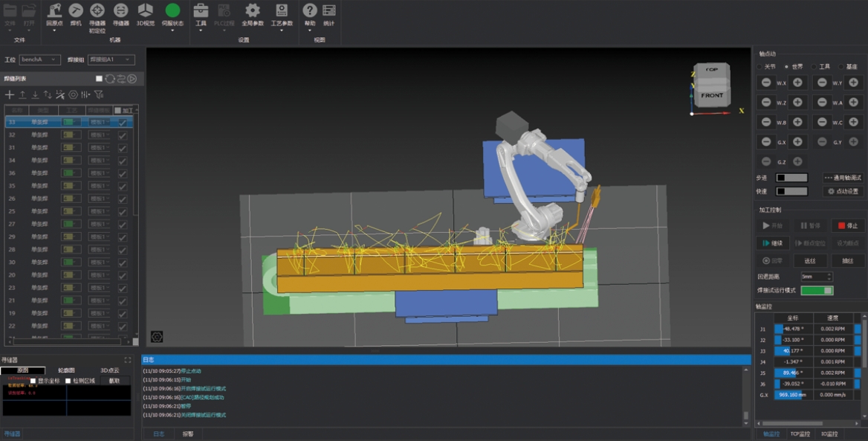Open the 3D视觉 cube icon
This screenshot has height=441, width=868.
145,10
